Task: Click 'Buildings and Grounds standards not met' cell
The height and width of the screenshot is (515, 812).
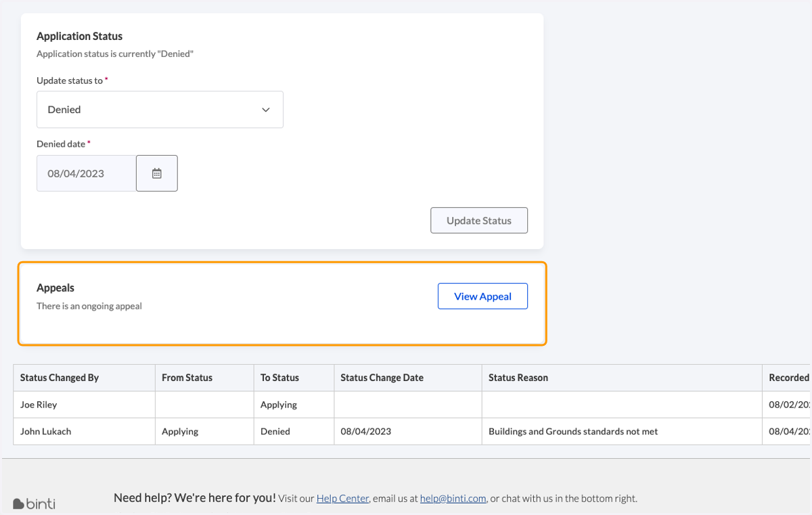Action: click(x=622, y=431)
